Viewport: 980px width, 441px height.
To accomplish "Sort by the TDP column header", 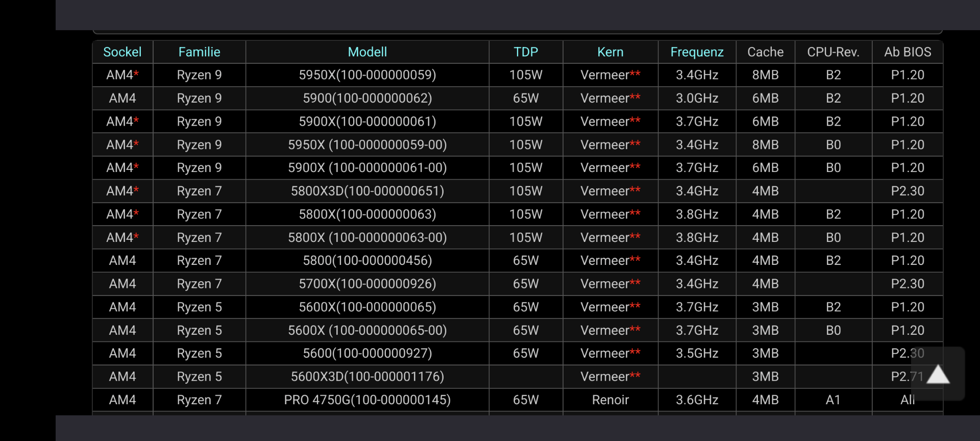I will pos(526,52).
